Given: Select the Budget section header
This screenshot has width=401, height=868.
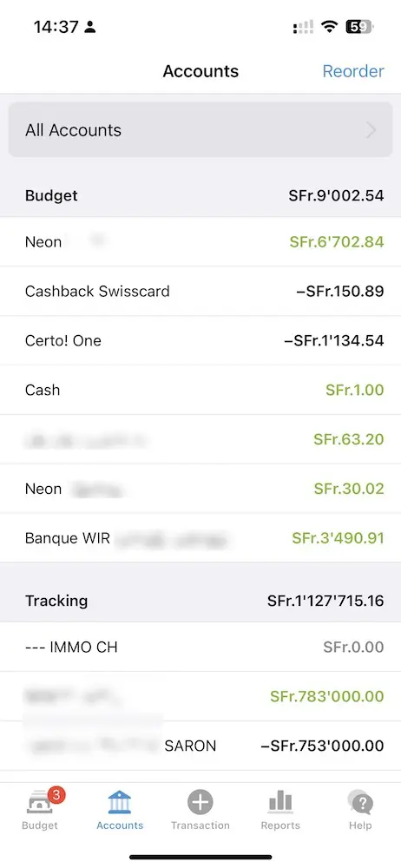Looking at the screenshot, I should [200, 195].
